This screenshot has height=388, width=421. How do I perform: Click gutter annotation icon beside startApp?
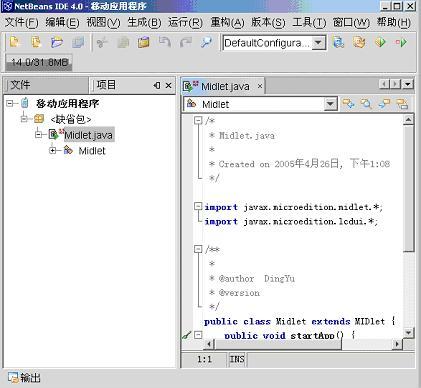pos(186,335)
